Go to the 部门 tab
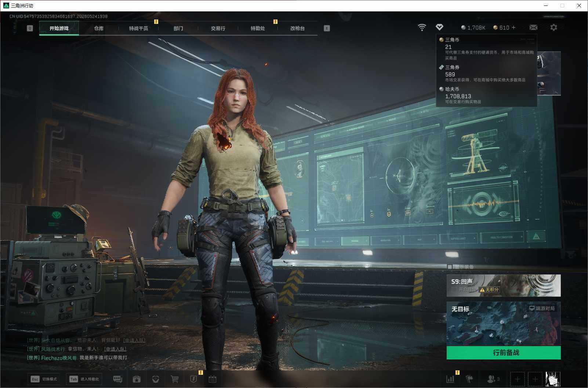Image resolution: width=588 pixels, height=388 pixels. [x=178, y=28]
